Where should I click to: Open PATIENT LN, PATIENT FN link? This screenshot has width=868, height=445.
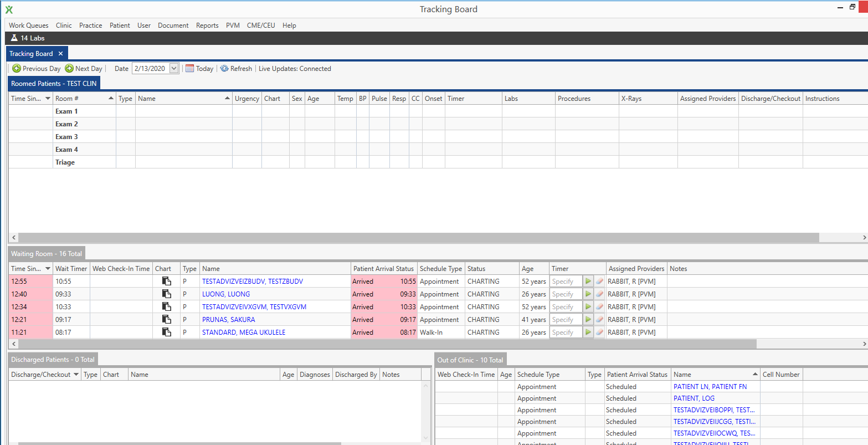pos(710,387)
